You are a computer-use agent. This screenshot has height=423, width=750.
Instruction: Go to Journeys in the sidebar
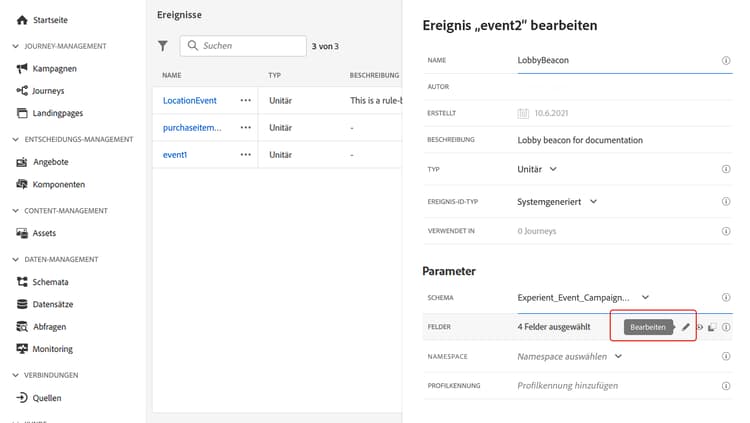[x=48, y=90]
